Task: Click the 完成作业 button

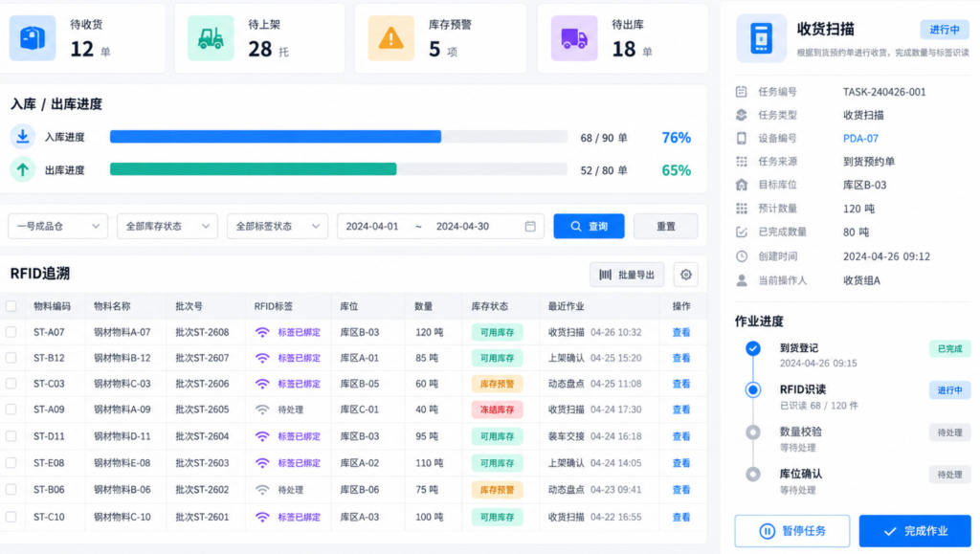Action: pos(915,531)
